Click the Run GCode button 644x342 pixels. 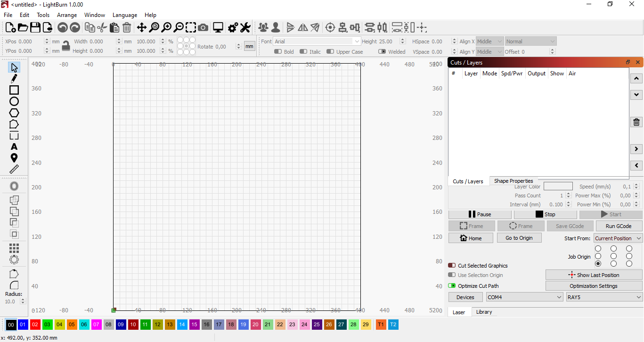pos(619,226)
